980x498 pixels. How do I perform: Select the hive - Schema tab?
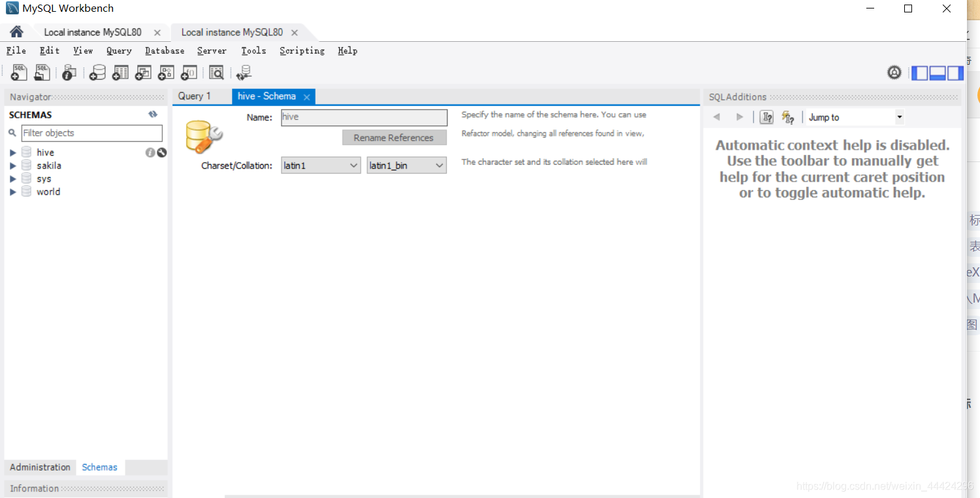pyautogui.click(x=267, y=96)
